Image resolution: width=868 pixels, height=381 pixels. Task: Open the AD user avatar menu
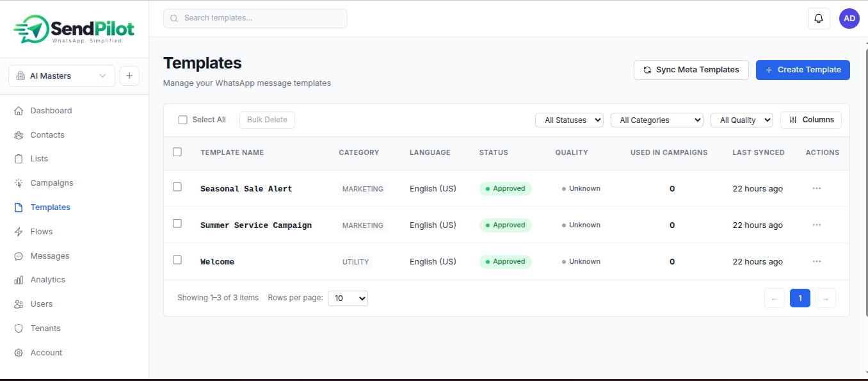click(x=849, y=19)
